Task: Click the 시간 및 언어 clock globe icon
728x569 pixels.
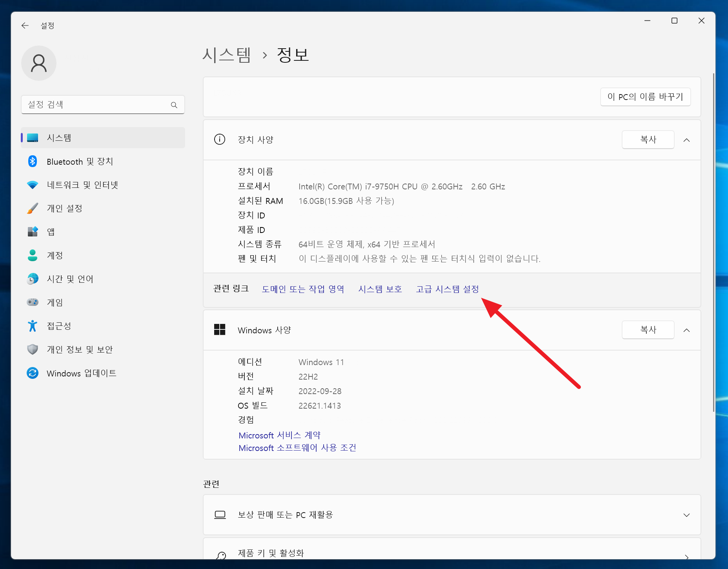Action: coord(33,279)
